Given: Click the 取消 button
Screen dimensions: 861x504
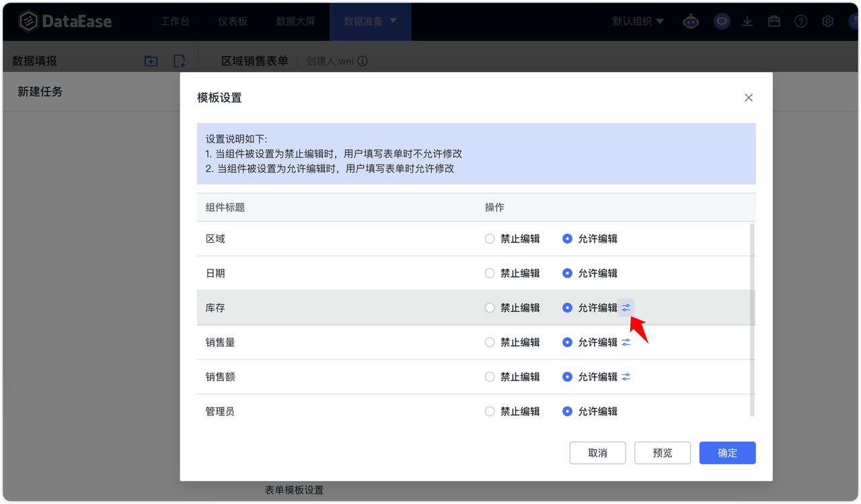Looking at the screenshot, I should pos(597,453).
